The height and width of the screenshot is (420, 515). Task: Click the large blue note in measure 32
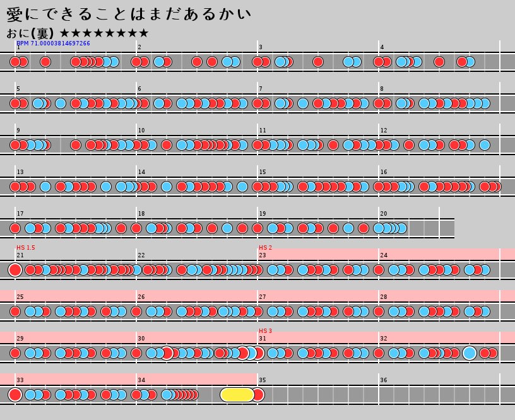pyautogui.click(x=470, y=353)
